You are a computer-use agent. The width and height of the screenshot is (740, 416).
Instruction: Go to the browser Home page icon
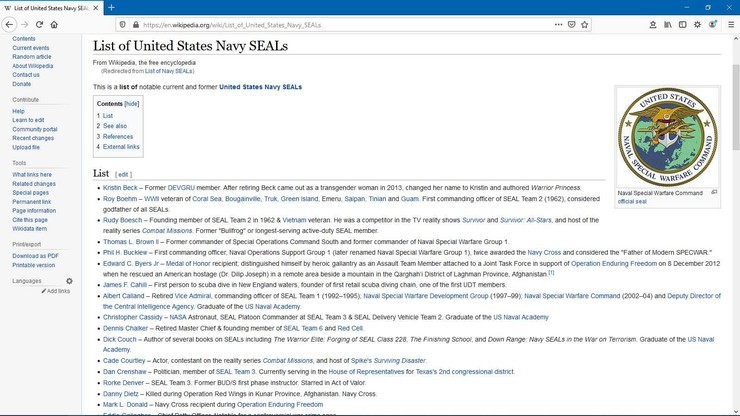(x=54, y=25)
